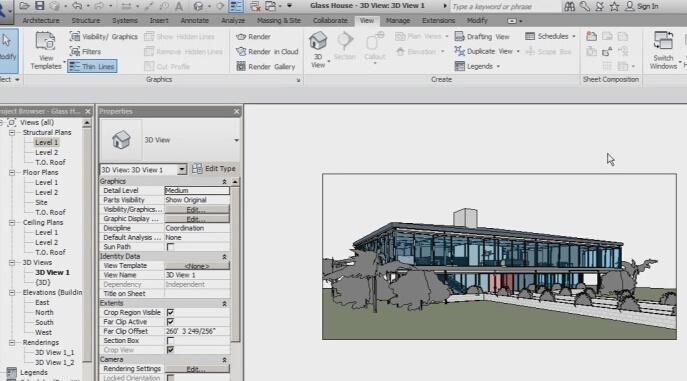687x381 pixels.
Task: Close the Project Browser panel
Action: 88,112
